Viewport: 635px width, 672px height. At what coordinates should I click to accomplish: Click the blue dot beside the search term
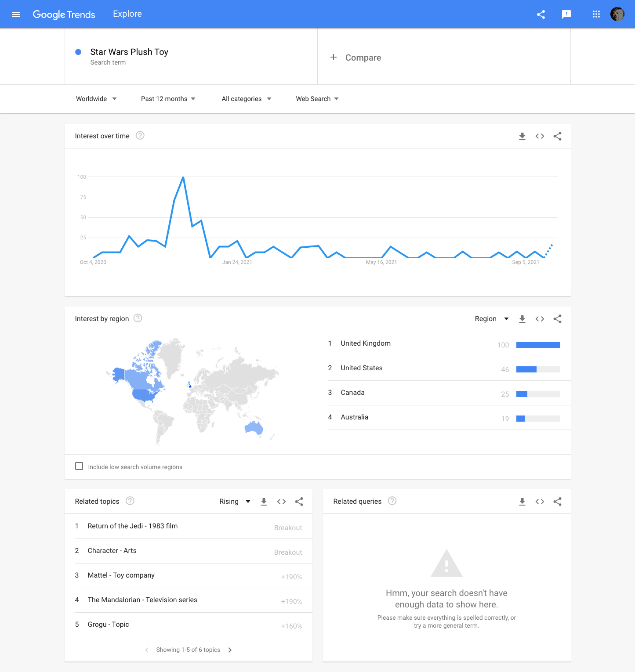tap(78, 52)
